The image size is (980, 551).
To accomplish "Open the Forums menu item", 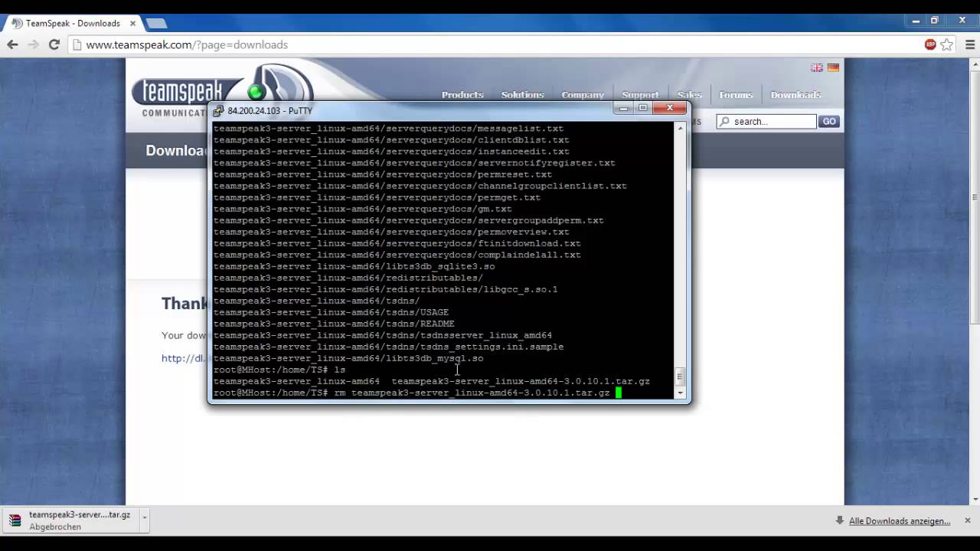I will coord(736,95).
